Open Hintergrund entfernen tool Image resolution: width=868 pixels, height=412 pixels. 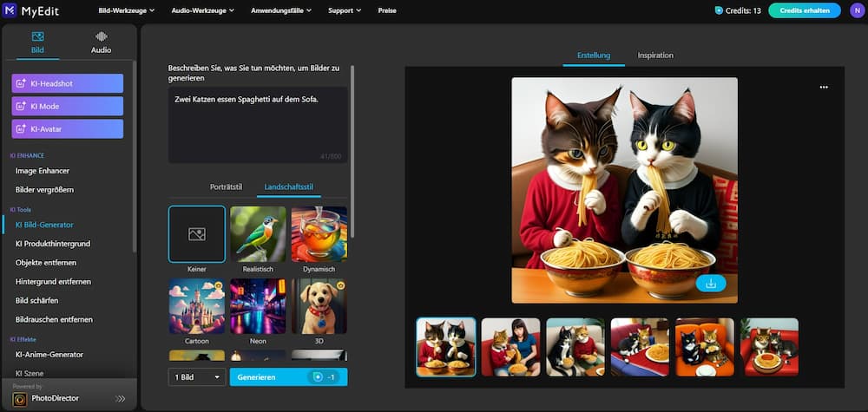(x=53, y=282)
